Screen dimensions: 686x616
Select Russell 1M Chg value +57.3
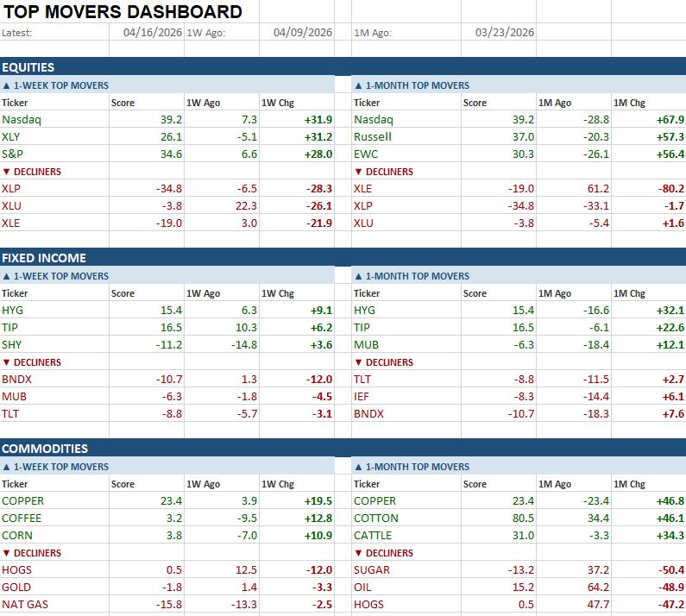click(x=649, y=136)
